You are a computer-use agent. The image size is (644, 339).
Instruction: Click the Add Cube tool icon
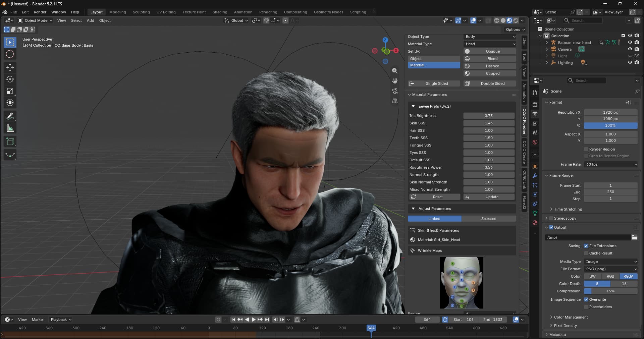click(10, 142)
